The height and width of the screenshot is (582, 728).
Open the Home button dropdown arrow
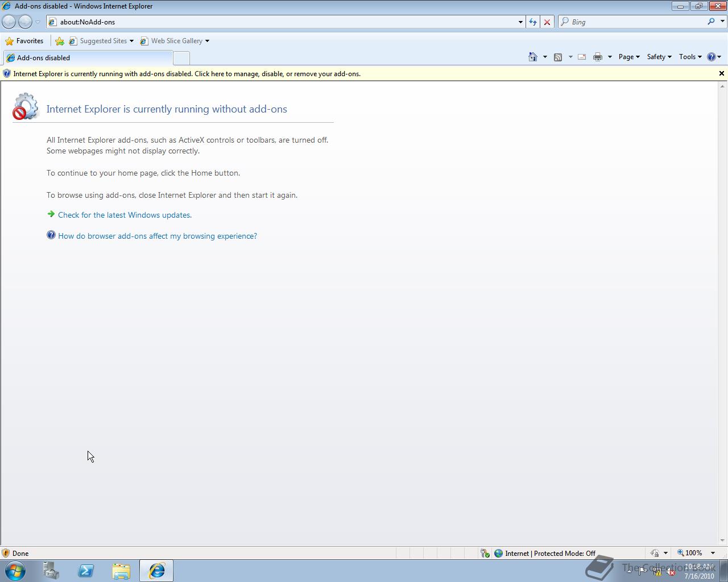coord(545,57)
